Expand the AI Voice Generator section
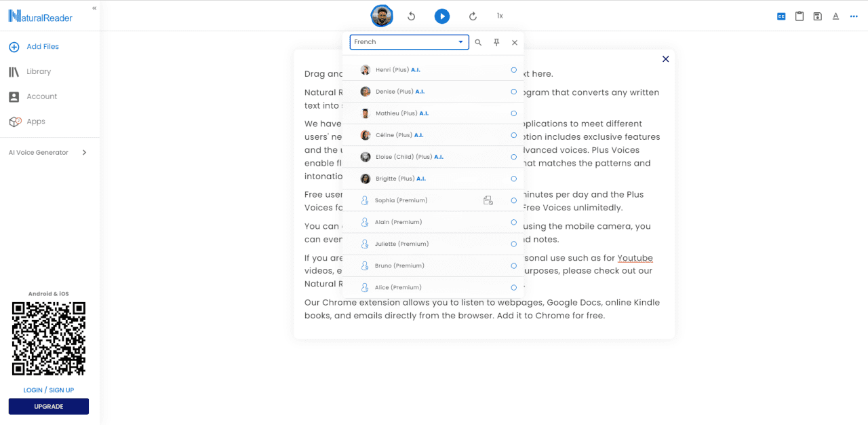Viewport: 868px width, 425px height. pos(47,153)
